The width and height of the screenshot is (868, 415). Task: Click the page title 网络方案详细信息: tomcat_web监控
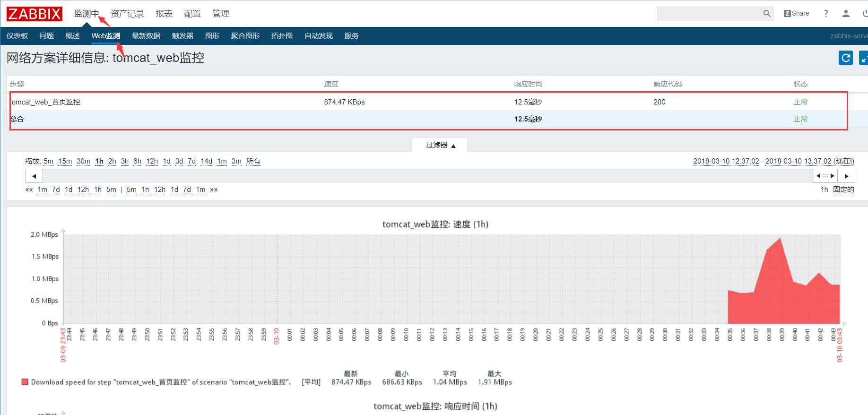coord(105,58)
